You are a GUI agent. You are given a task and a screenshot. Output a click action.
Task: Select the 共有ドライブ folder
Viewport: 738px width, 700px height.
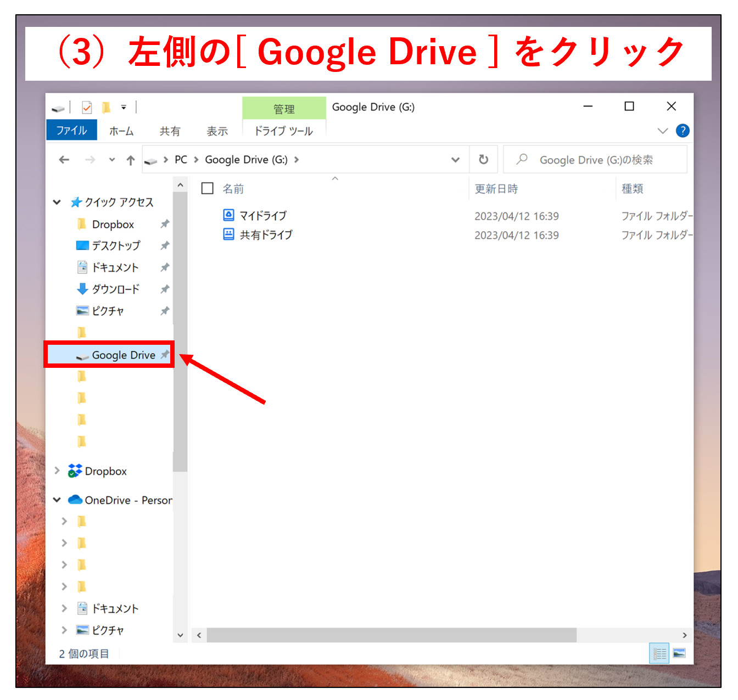click(x=266, y=234)
